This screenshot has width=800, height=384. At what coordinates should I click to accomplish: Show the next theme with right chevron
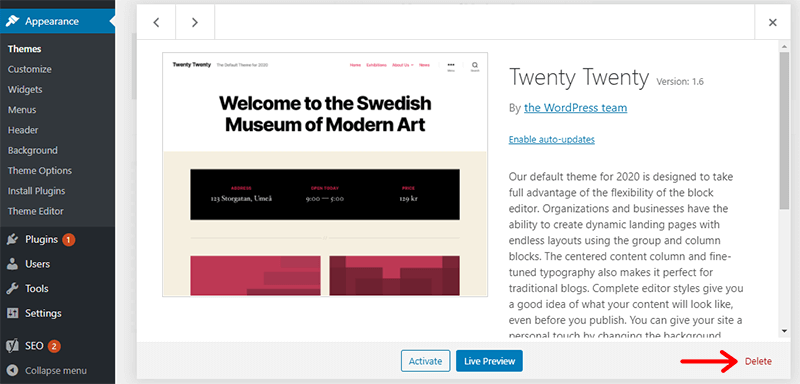click(x=195, y=22)
